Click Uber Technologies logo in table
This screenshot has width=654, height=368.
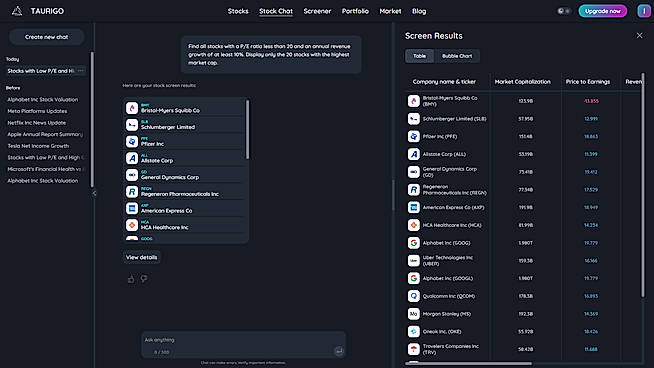(413, 260)
